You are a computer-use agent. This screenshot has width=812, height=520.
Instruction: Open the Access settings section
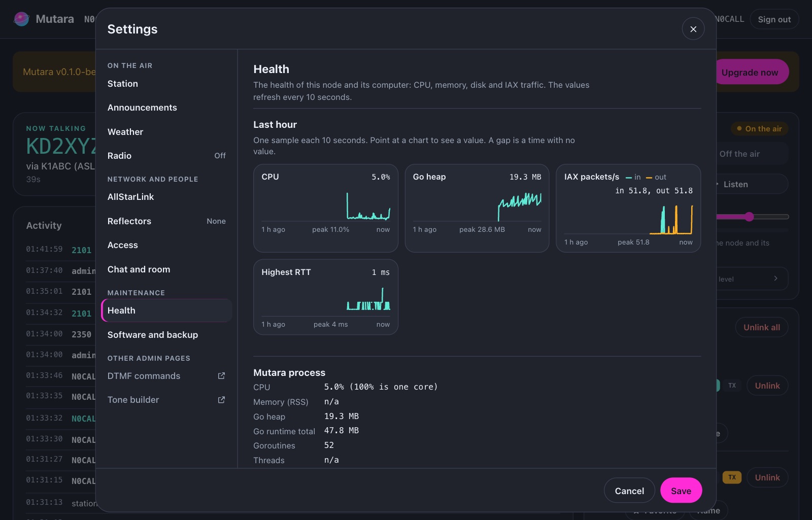coord(166,245)
